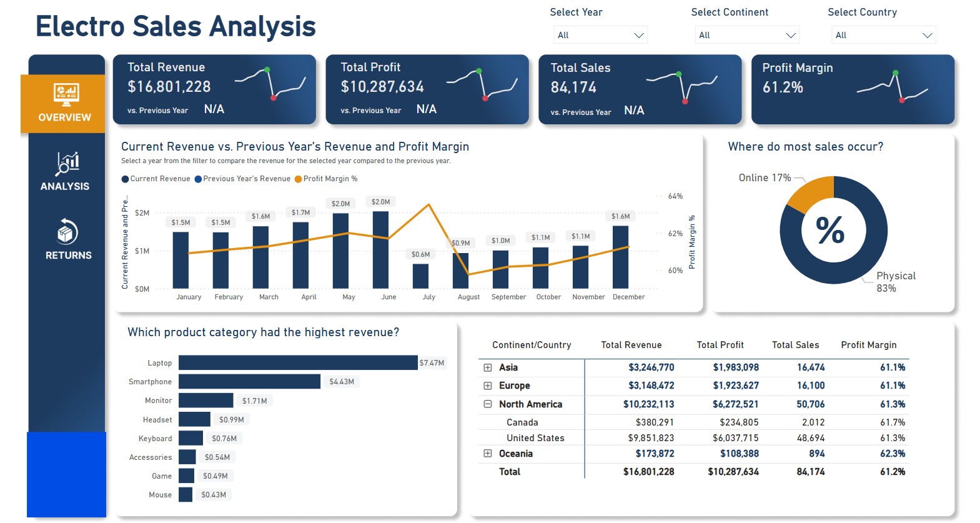Screen dimensions: 980x523
Task: Select the orange Online donut segment
Action: coord(809,191)
